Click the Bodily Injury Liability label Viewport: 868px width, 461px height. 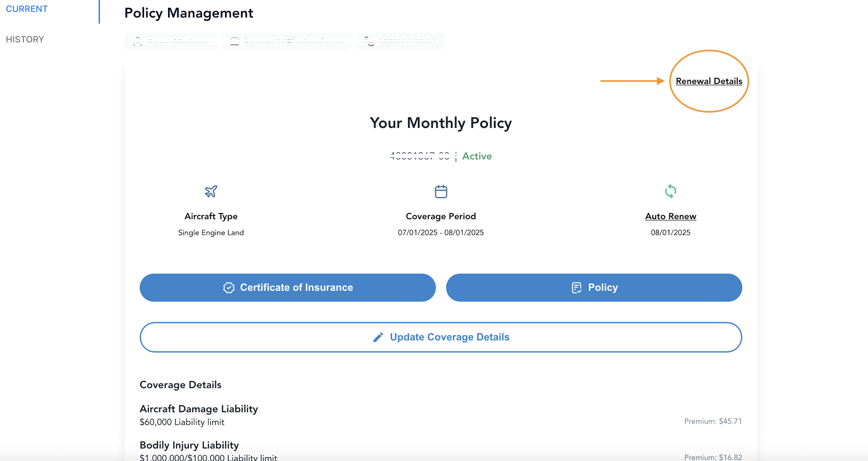[190, 445]
